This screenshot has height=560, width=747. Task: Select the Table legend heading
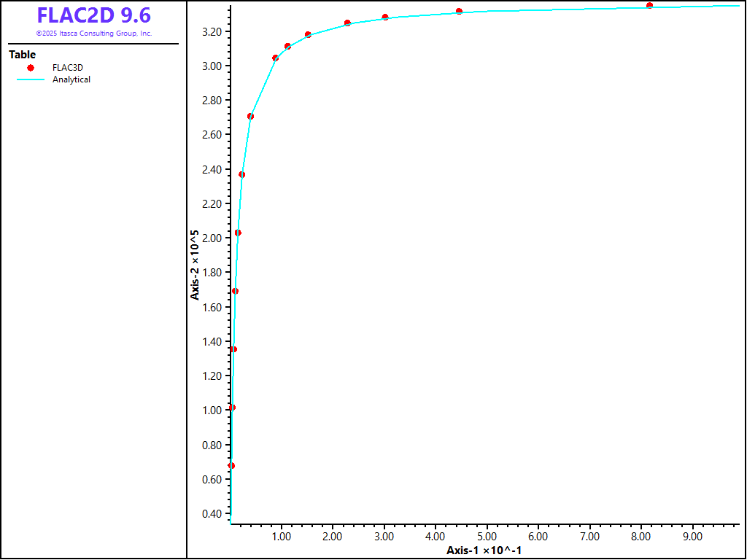22,55
